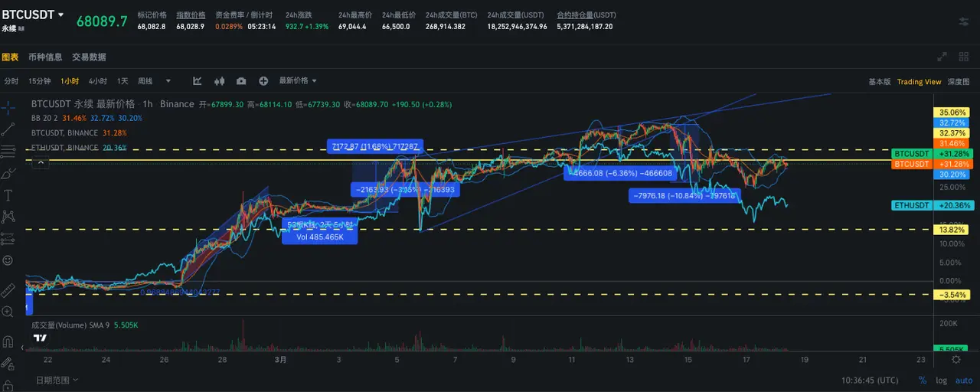Select the ruler measure tool
980x392 pixels.
click(8, 290)
